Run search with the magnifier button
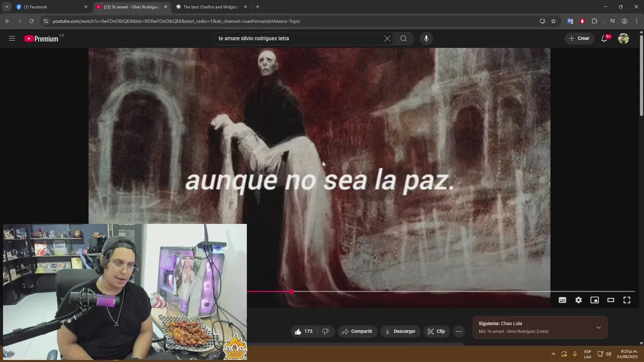The width and height of the screenshot is (644, 362). tap(404, 38)
